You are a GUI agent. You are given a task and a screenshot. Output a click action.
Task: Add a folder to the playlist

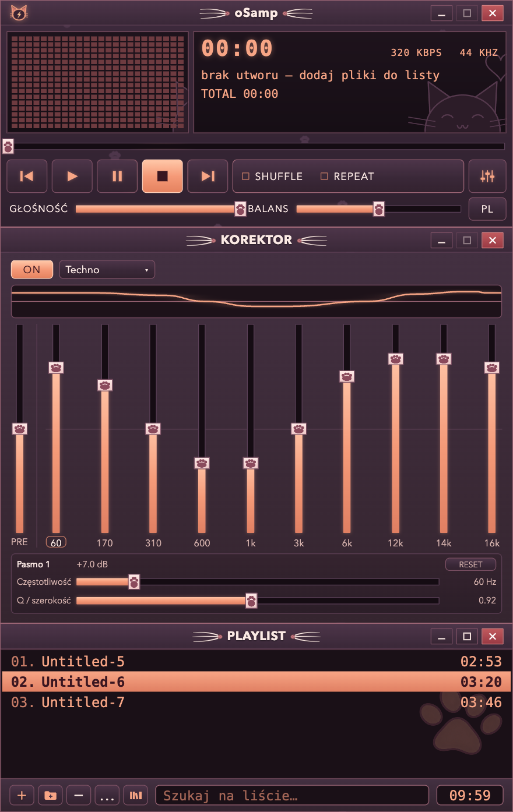pyautogui.click(x=50, y=795)
